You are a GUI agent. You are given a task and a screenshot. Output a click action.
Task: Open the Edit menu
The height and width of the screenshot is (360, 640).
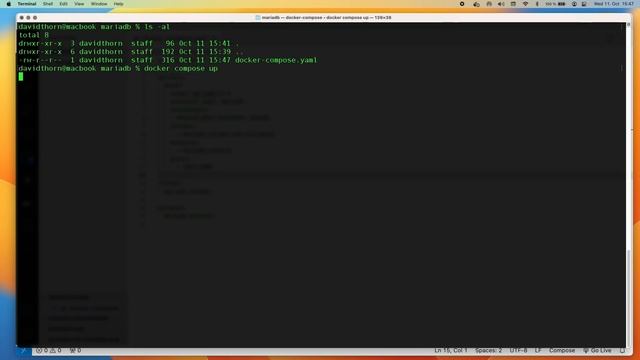[x=63, y=4]
